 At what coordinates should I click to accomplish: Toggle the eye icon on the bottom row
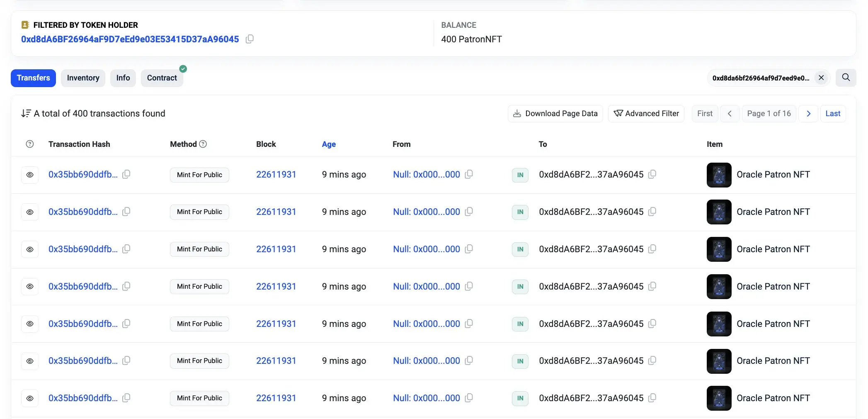click(x=30, y=398)
